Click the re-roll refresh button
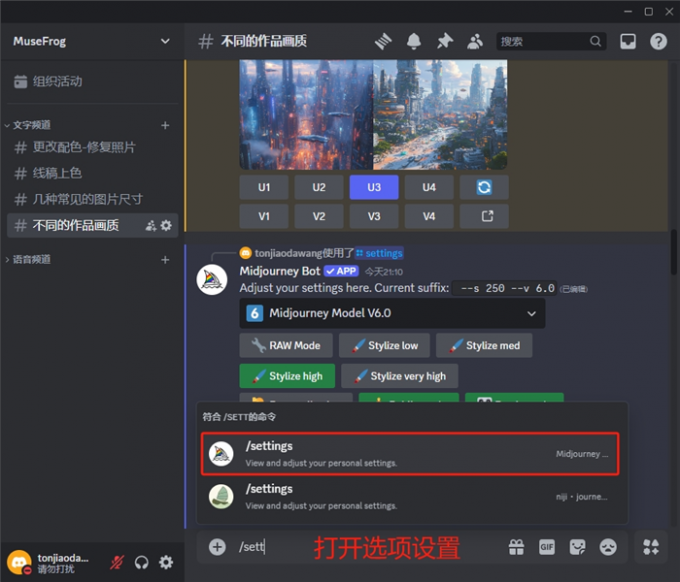The width and height of the screenshot is (680, 582). point(484,187)
